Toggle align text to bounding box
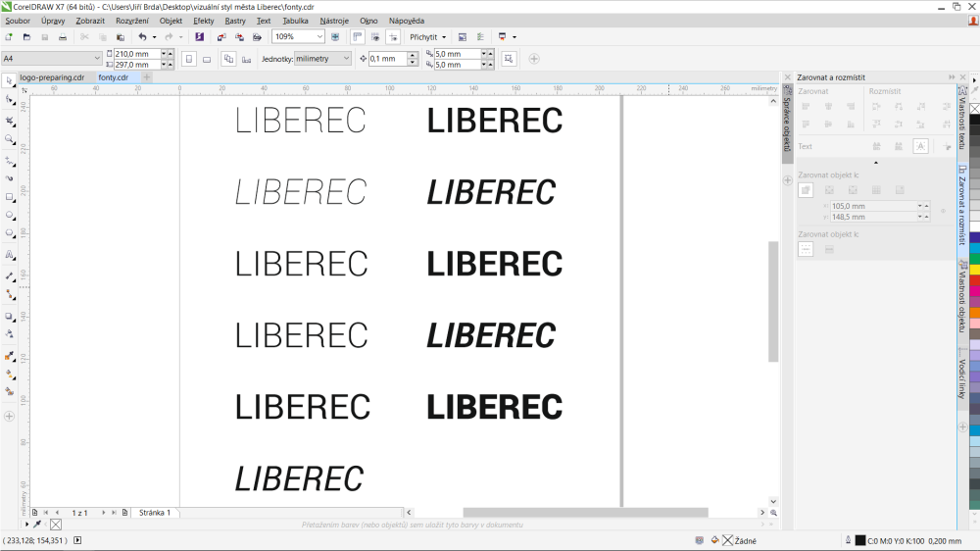The image size is (980, 551). click(920, 146)
